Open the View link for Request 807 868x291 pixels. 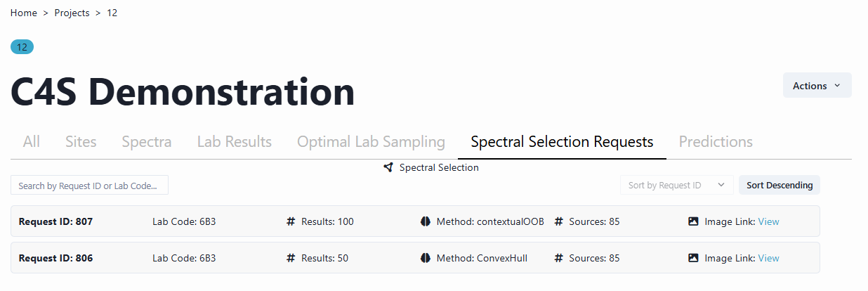click(768, 221)
